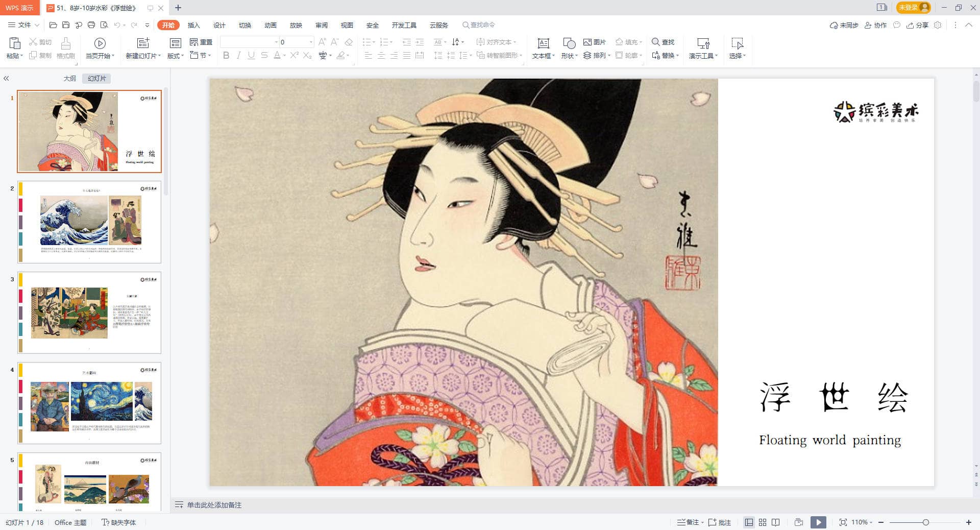
Task: Toggle Subscript formatting
Action: (x=307, y=55)
